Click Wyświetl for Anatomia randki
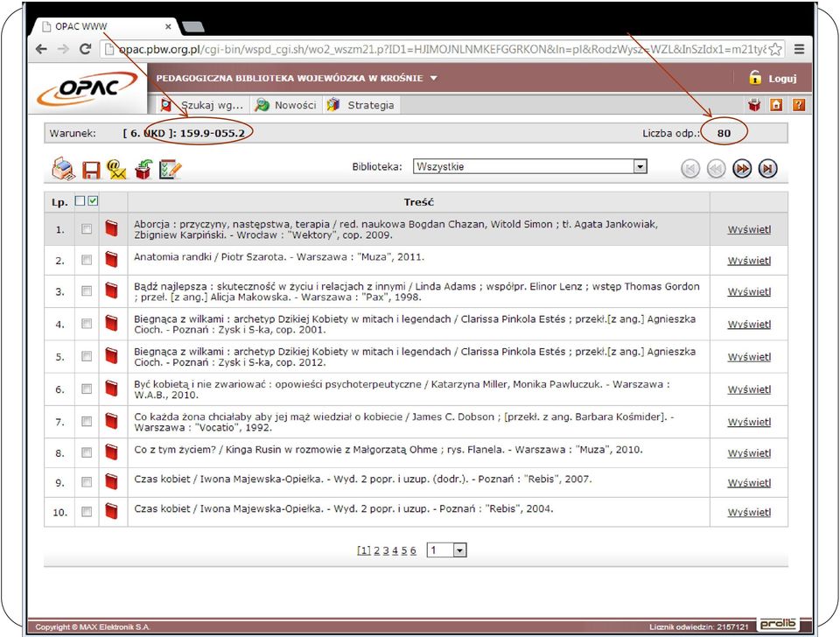Viewport: 840px width, 637px height. 749,261
